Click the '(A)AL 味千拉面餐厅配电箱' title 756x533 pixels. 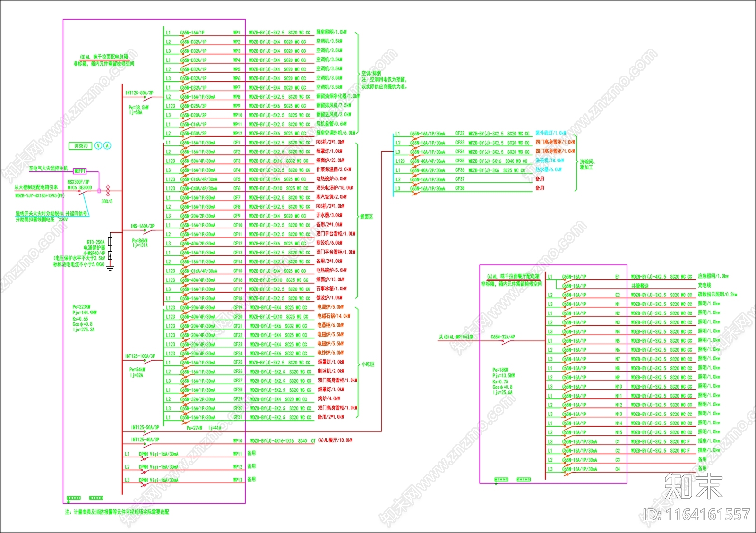click(x=513, y=276)
